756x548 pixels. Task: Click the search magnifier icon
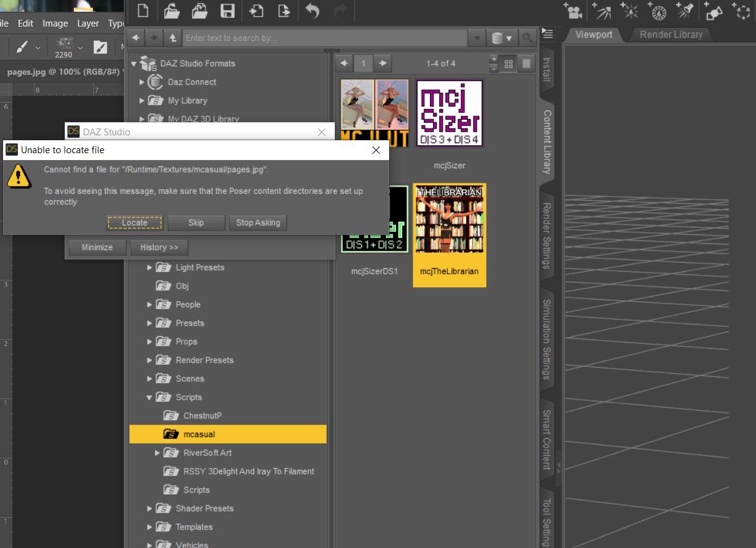pyautogui.click(x=527, y=38)
